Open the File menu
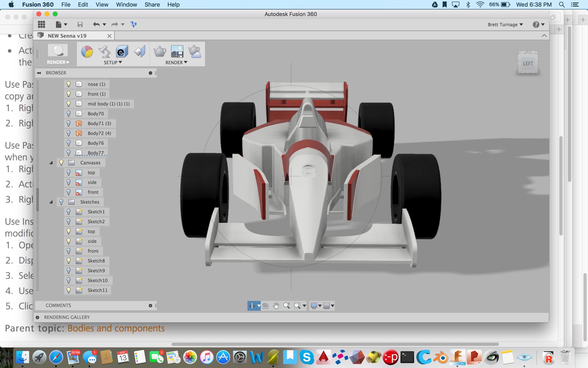 [x=66, y=5]
